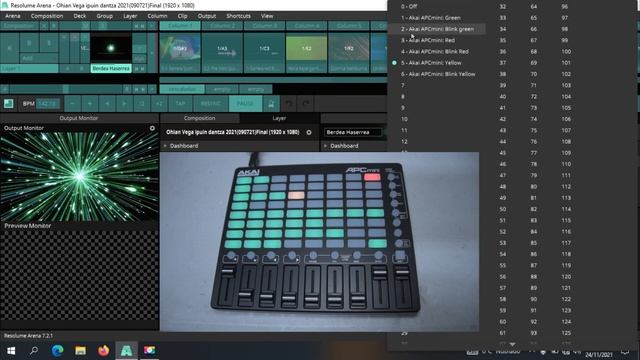Nudge tempo back with left arrow
The image size is (640, 360).
(x=107, y=104)
